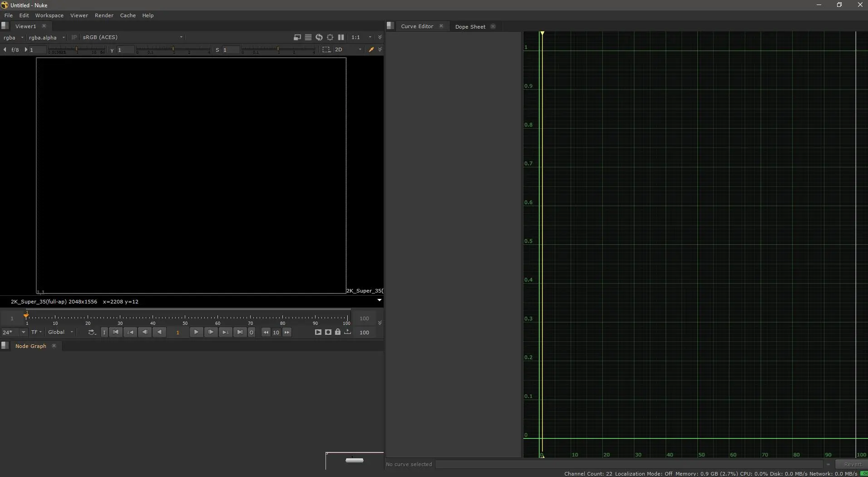This screenshot has width=868, height=477.
Task: Click the play backward button
Action: [x=159, y=332]
